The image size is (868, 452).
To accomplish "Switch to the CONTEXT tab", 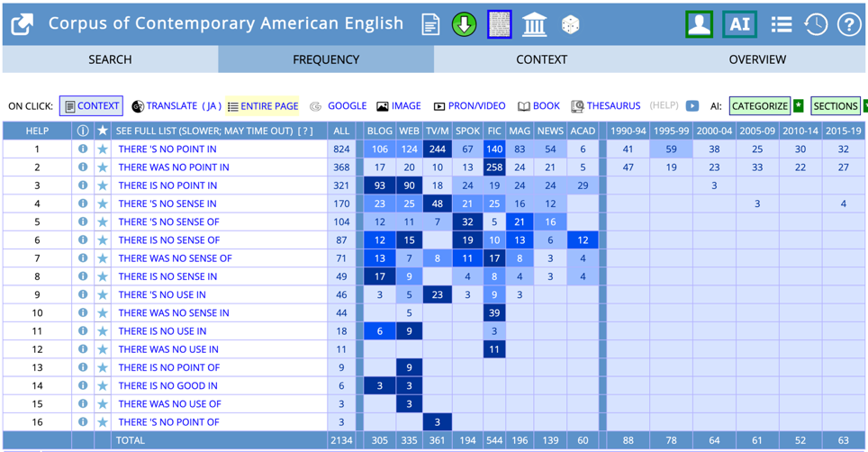I will [x=541, y=59].
